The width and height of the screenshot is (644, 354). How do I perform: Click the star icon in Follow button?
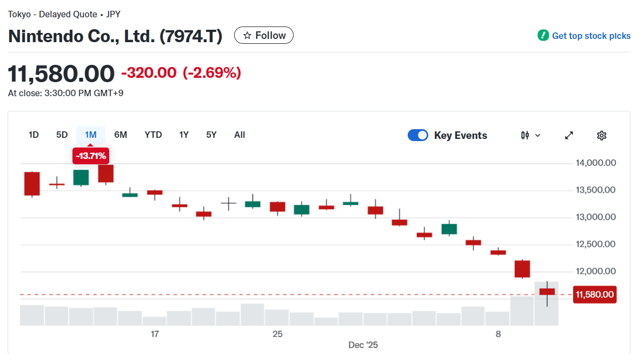tap(247, 36)
